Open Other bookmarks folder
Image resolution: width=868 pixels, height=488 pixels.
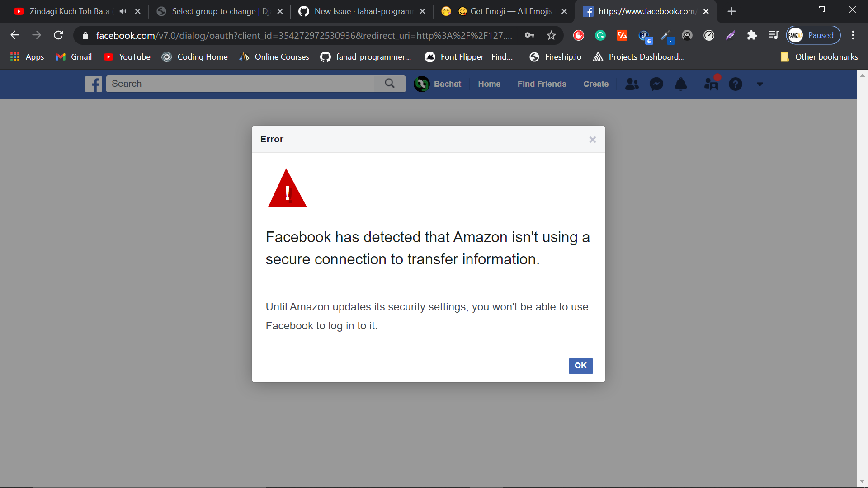[819, 57]
